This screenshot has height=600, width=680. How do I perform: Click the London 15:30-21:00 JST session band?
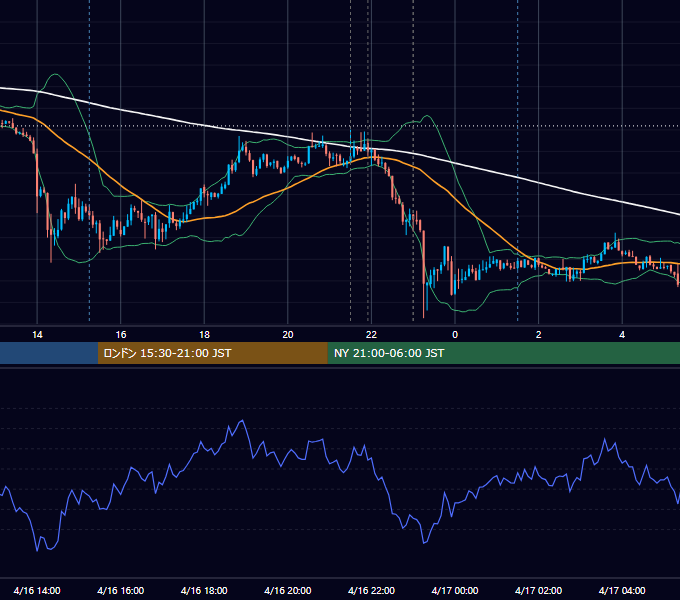point(212,353)
